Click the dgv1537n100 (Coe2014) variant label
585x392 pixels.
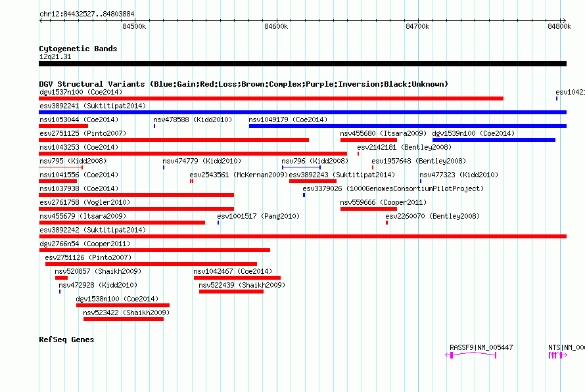point(81,92)
